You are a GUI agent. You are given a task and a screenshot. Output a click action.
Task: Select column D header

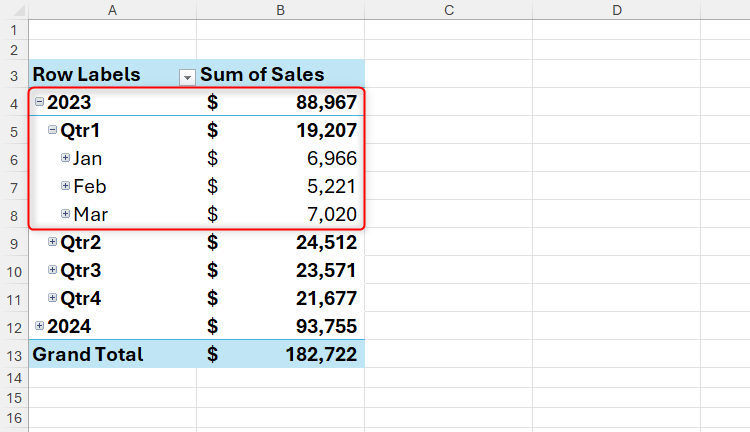(616, 10)
